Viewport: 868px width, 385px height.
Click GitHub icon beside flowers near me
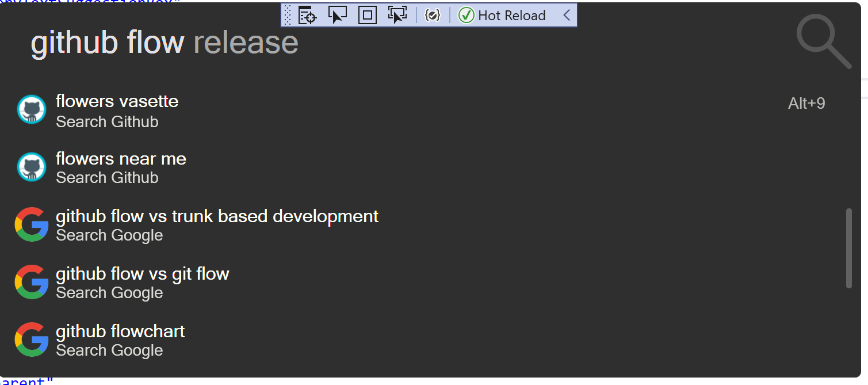click(32, 167)
